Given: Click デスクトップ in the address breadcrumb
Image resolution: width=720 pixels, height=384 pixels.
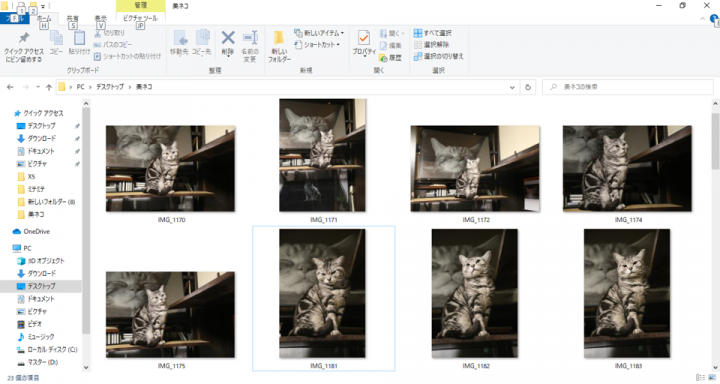Looking at the screenshot, I should [110, 87].
